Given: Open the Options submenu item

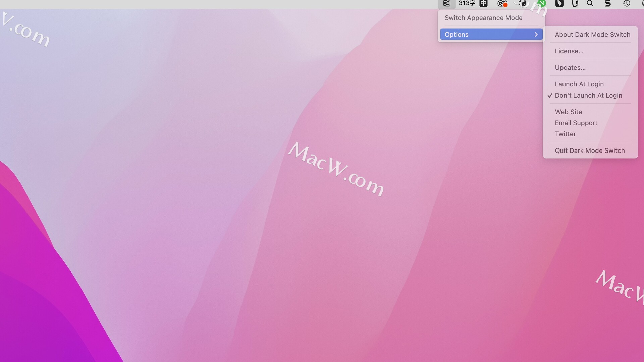Looking at the screenshot, I should click(x=491, y=34).
